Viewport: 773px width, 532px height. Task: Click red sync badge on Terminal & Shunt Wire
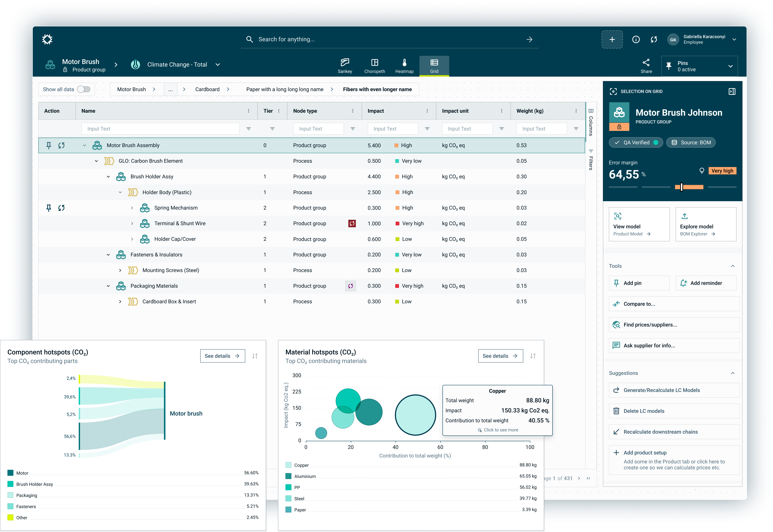pyautogui.click(x=352, y=224)
